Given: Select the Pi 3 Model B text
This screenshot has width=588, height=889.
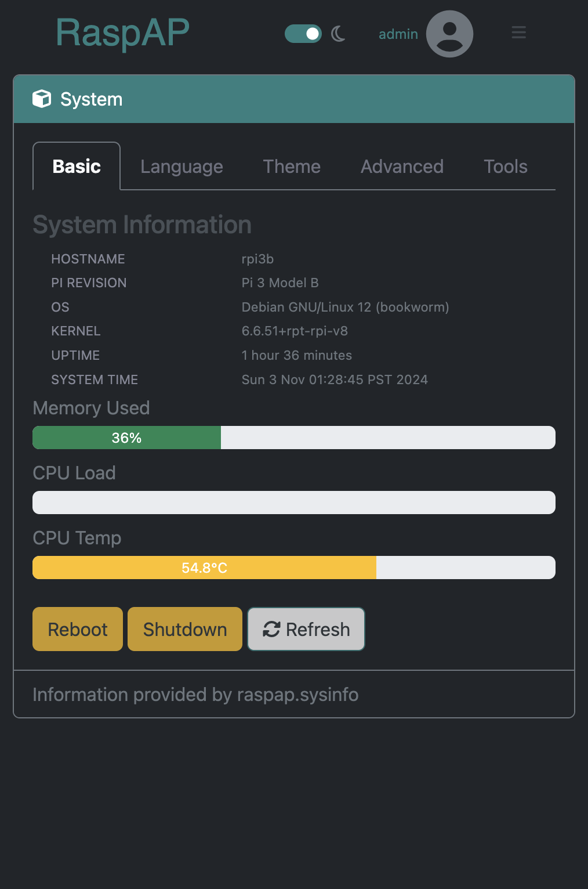Looking at the screenshot, I should [280, 283].
